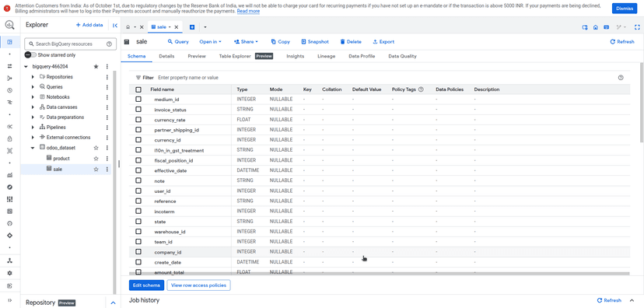The width and height of the screenshot is (644, 308).
Task: Expand the left navigation rail toggle at bottom
Action: point(10,300)
